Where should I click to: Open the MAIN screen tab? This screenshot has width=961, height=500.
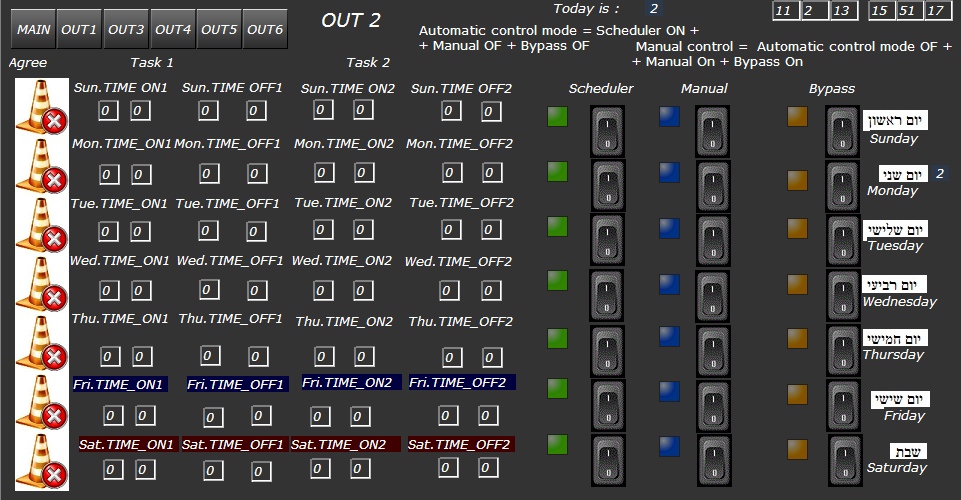(x=33, y=30)
